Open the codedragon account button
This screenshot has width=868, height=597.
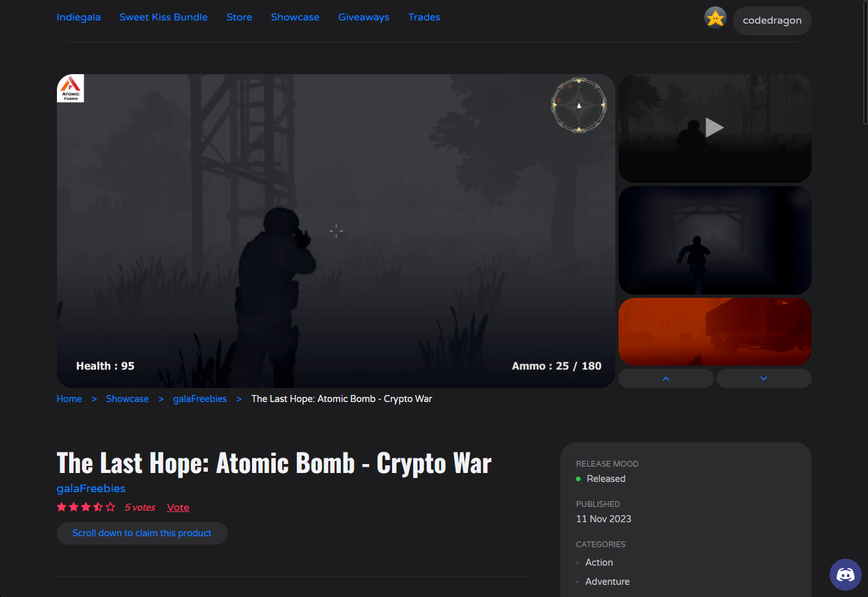(x=772, y=20)
